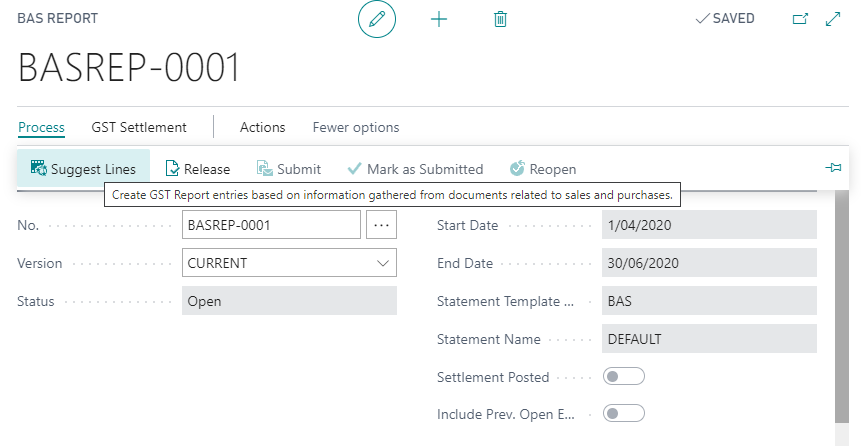Pin the action bar with pin icon
The width and height of the screenshot is (861, 446).
[x=833, y=168]
